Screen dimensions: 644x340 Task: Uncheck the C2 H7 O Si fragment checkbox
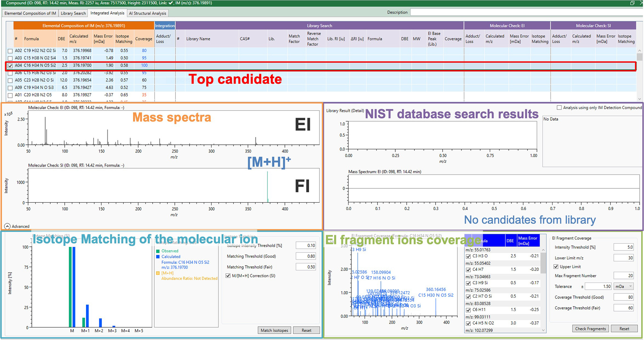pos(468,297)
